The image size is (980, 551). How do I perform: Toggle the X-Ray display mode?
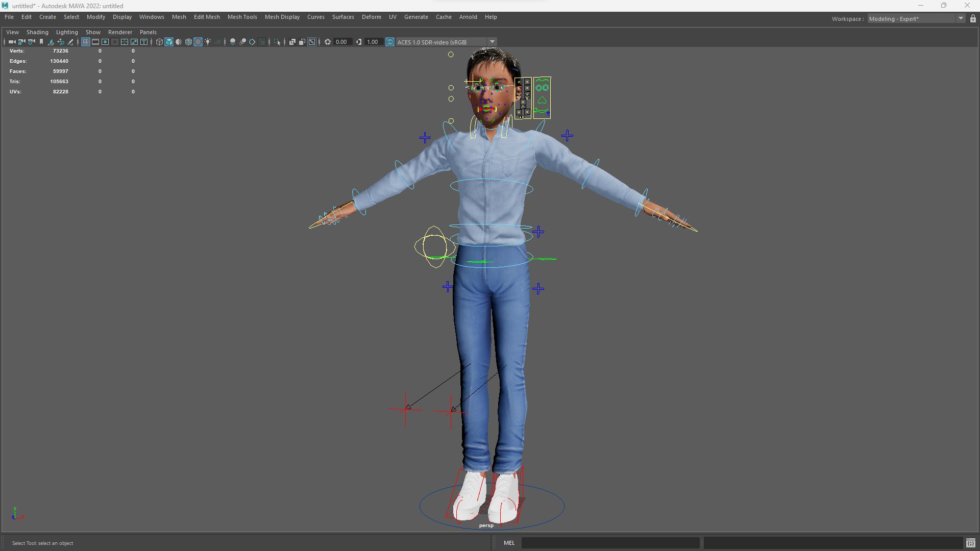click(292, 42)
